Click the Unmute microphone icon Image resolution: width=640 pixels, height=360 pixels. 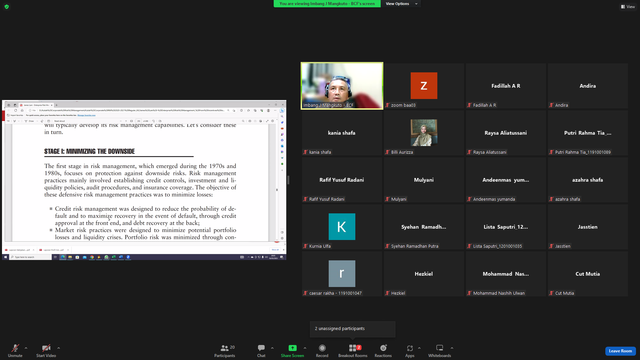(x=15, y=348)
